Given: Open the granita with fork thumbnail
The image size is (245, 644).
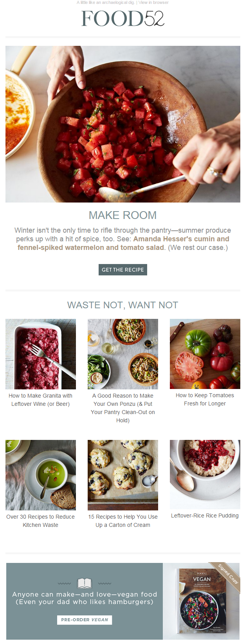Looking at the screenshot, I should tap(41, 354).
